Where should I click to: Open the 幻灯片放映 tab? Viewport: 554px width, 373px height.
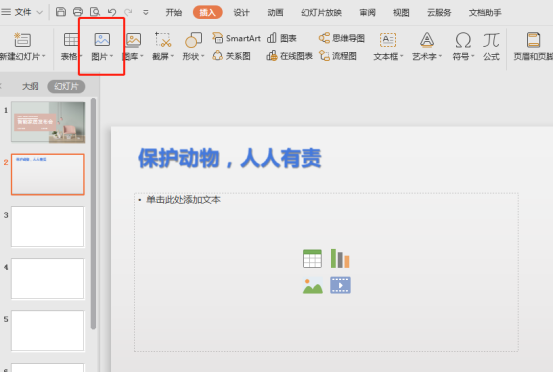[321, 13]
